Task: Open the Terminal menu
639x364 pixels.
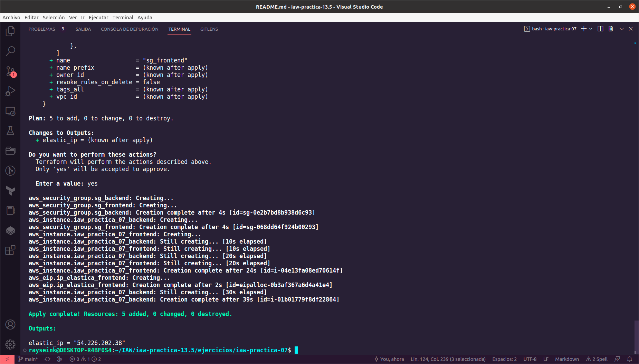Action: tap(123, 18)
